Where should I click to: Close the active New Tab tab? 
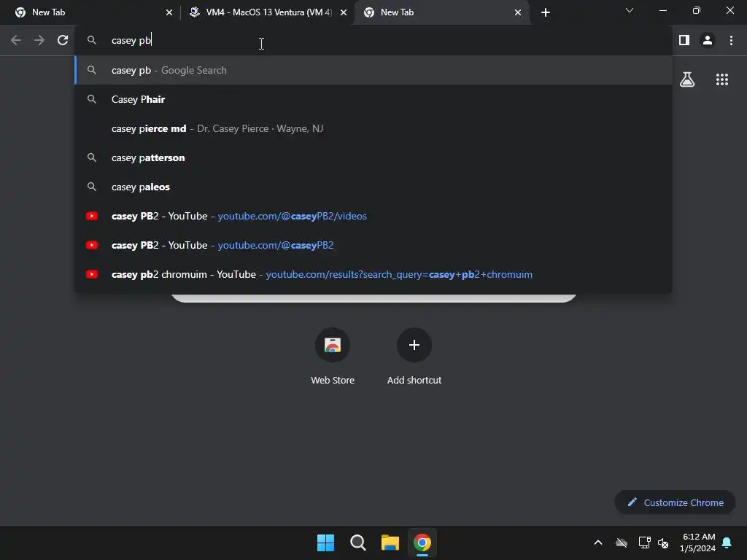coord(518,12)
